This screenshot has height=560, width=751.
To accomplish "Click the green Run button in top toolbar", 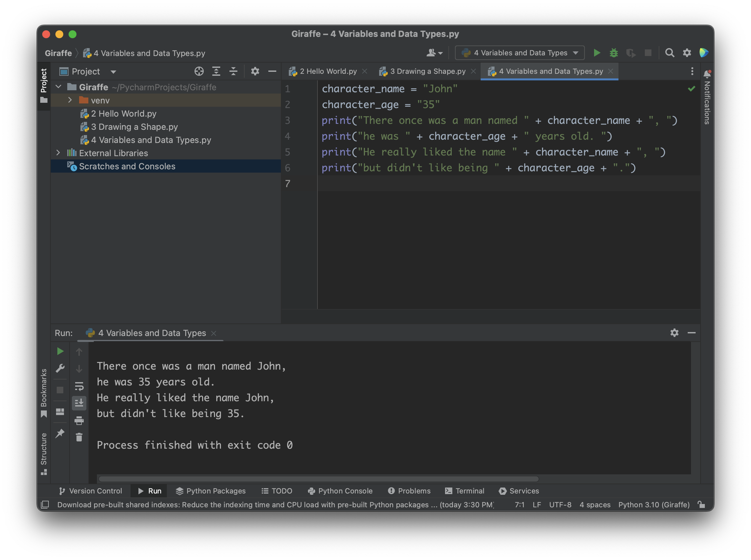I will click(x=597, y=53).
